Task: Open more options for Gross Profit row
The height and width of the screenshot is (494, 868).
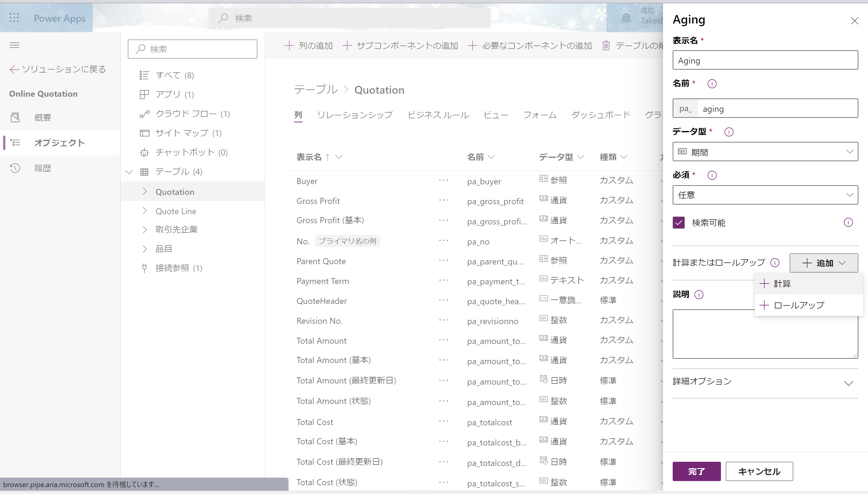Action: tap(443, 200)
